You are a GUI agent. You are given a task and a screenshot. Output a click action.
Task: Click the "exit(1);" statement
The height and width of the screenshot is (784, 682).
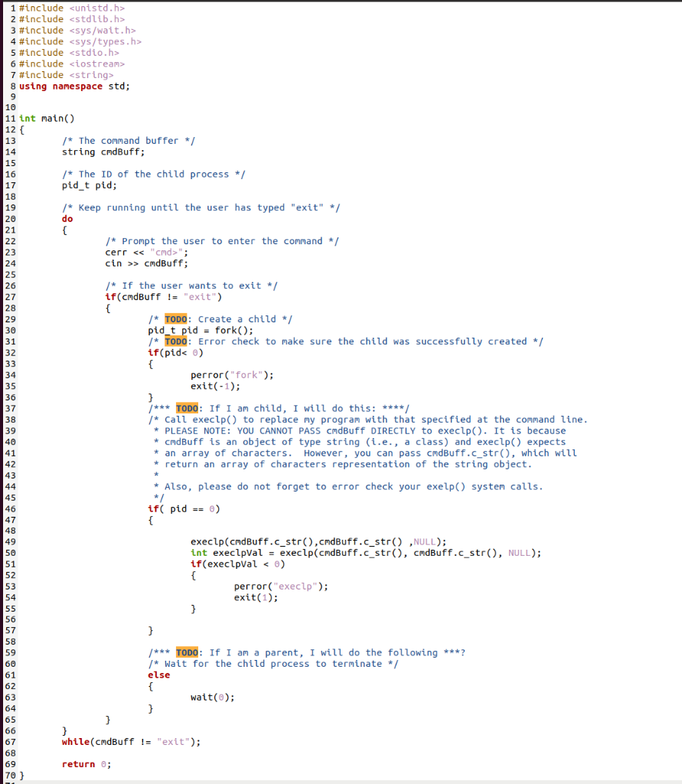pyautogui.click(x=256, y=597)
